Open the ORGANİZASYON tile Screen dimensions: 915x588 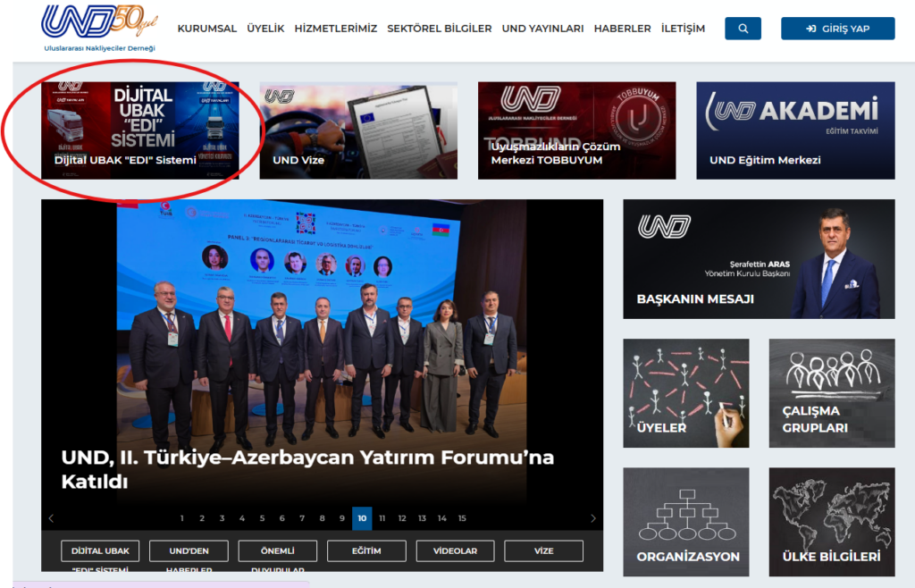[x=685, y=522]
